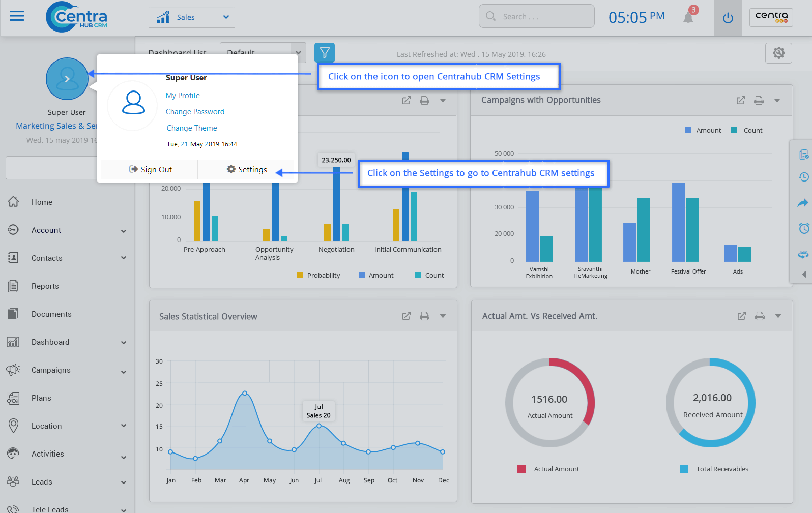The width and height of the screenshot is (812, 513).
Task: Open Actual Amt. Vs Received options arrow
Action: pos(778,316)
